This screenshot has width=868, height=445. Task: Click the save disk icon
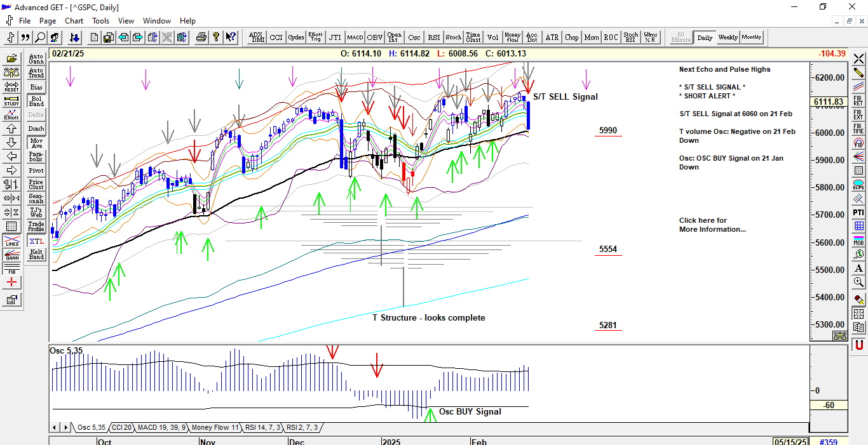[x=109, y=37]
